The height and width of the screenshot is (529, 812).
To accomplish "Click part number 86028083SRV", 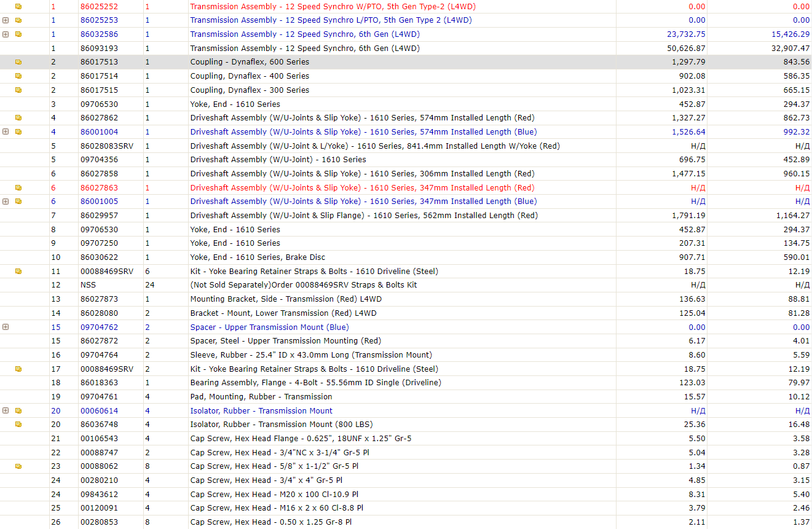I will [x=106, y=146].
